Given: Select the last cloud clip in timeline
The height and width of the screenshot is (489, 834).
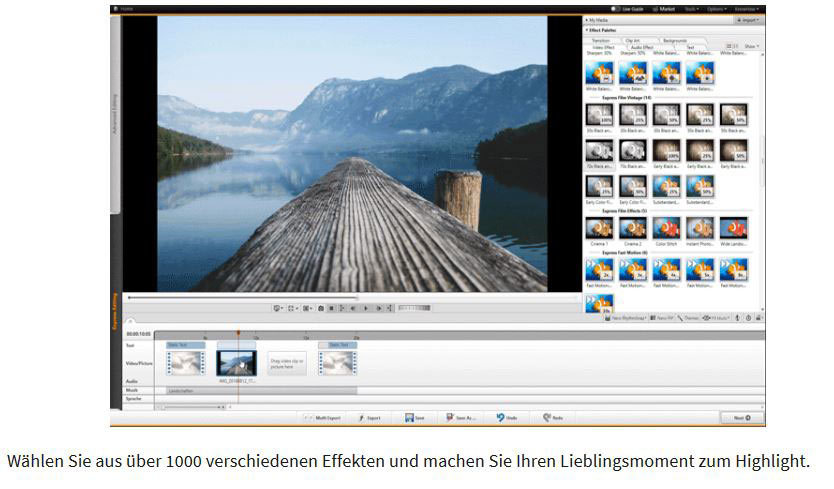Looking at the screenshot, I should (338, 363).
